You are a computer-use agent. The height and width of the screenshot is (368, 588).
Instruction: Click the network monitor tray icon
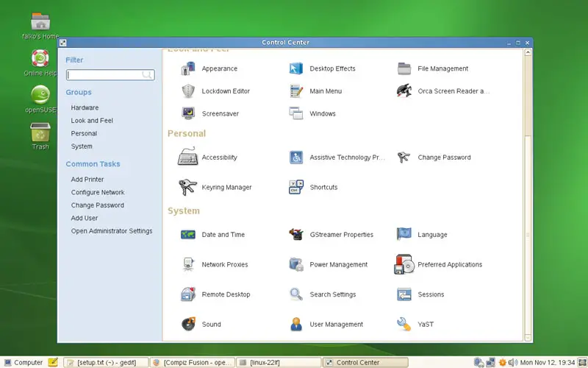pyautogui.click(x=490, y=362)
